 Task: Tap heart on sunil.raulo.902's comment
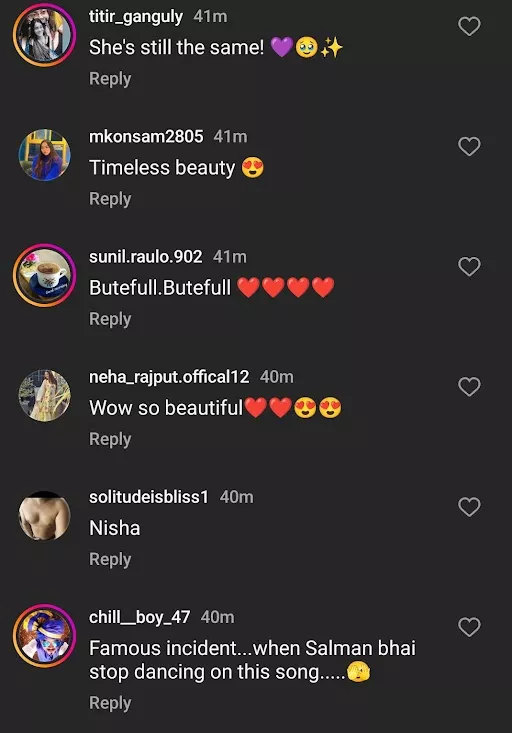(469, 266)
